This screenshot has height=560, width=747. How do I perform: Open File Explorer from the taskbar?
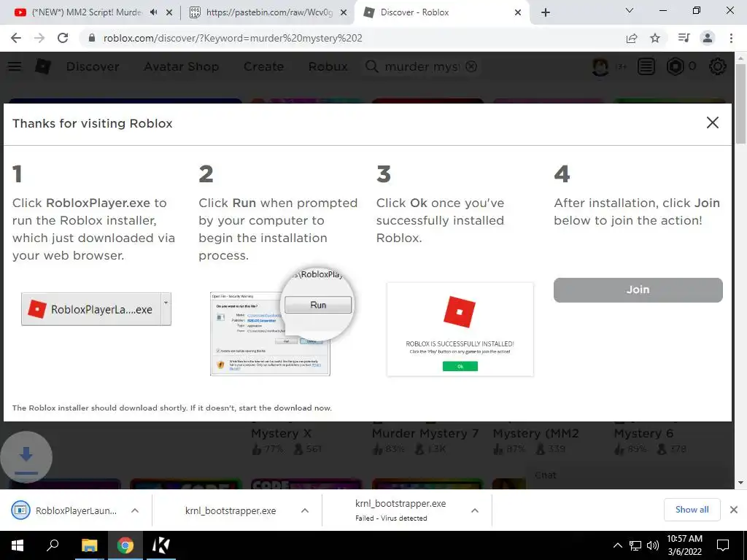(89, 545)
